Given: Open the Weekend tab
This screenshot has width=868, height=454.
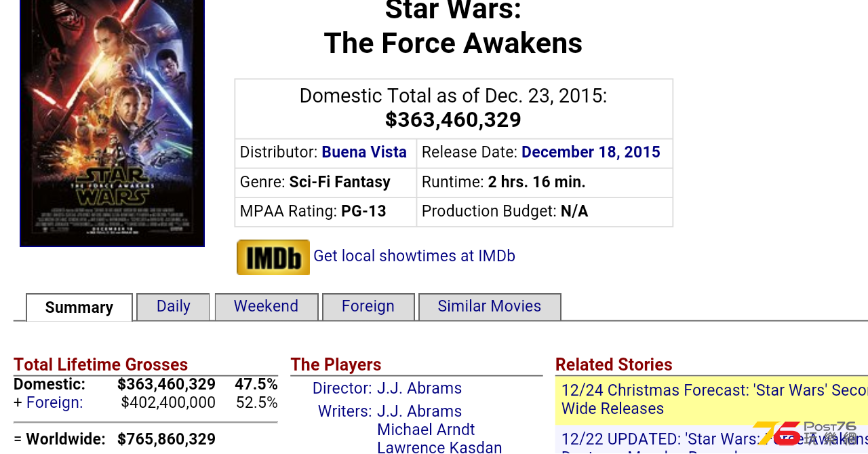Looking at the screenshot, I should pyautogui.click(x=267, y=307).
